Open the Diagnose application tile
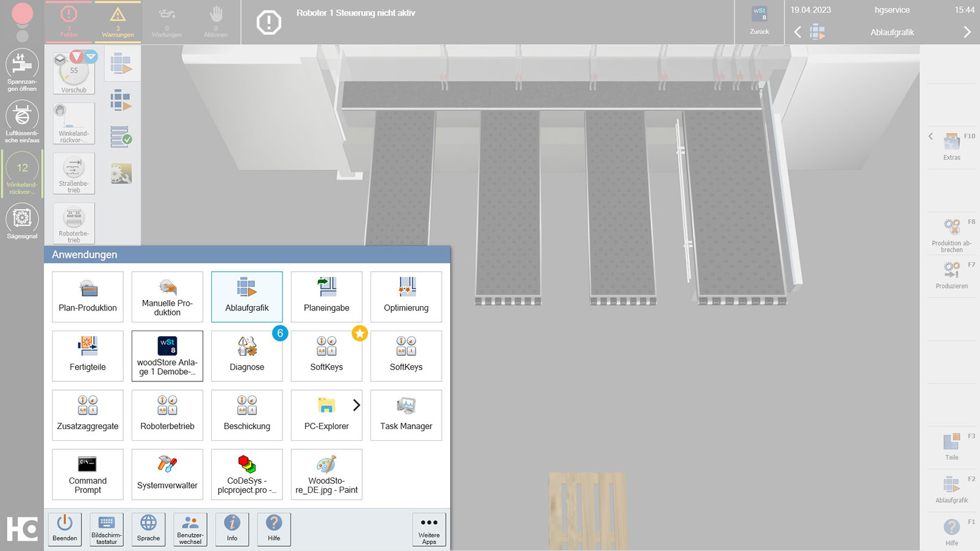Image resolution: width=980 pixels, height=551 pixels. pyautogui.click(x=247, y=356)
